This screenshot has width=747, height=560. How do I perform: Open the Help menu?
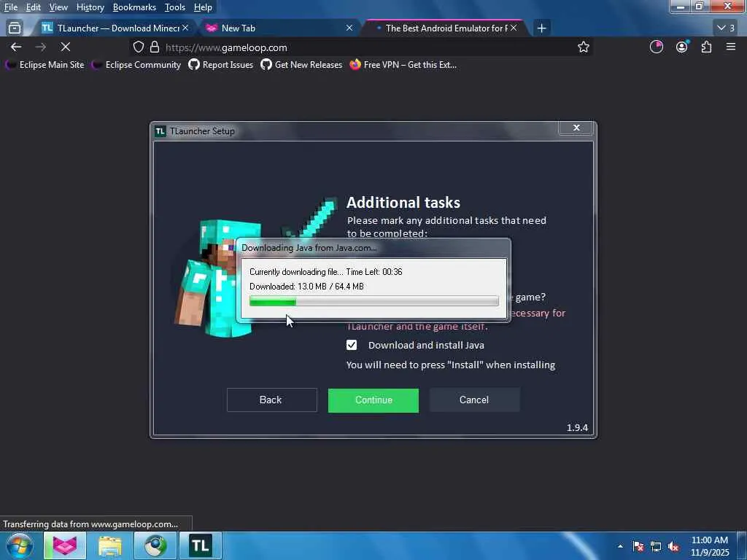click(203, 7)
